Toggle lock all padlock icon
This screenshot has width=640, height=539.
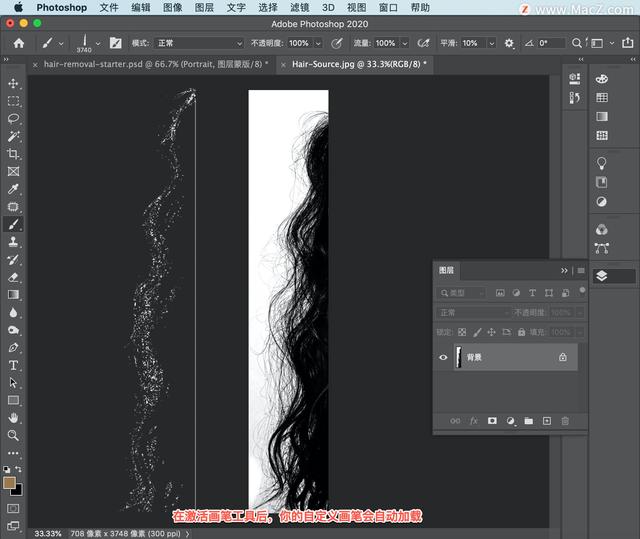(x=521, y=332)
